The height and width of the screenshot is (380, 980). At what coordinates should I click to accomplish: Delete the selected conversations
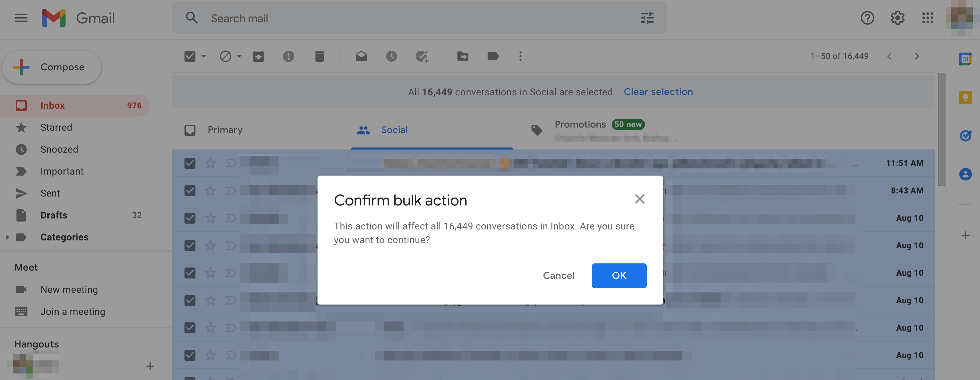point(319,56)
